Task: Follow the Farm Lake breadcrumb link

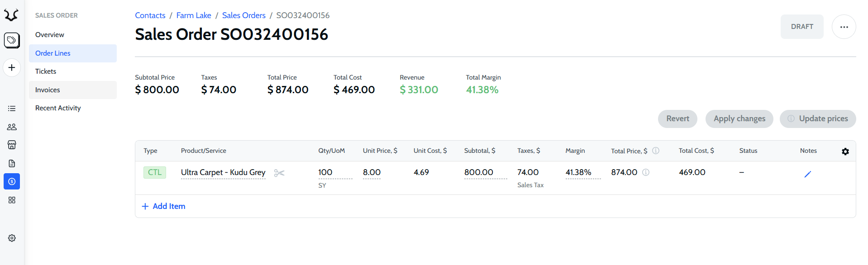Action: (x=194, y=15)
